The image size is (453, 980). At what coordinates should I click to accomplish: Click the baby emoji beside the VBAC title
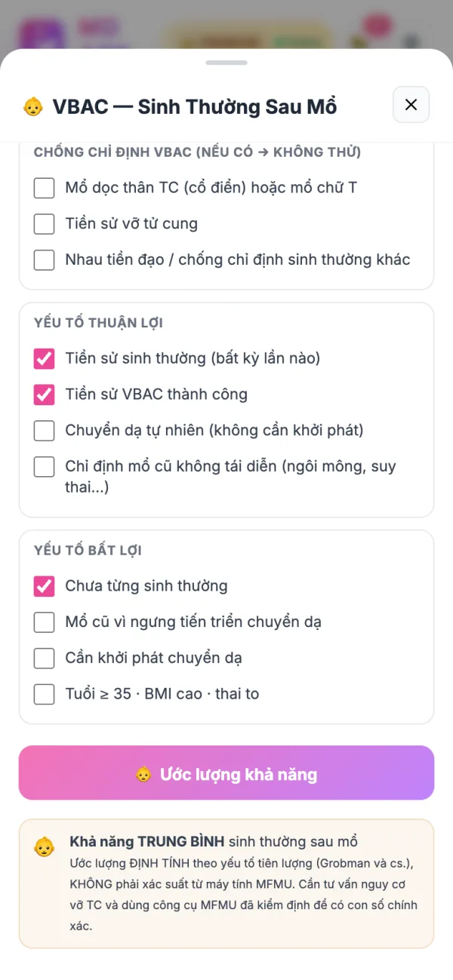click(32, 107)
